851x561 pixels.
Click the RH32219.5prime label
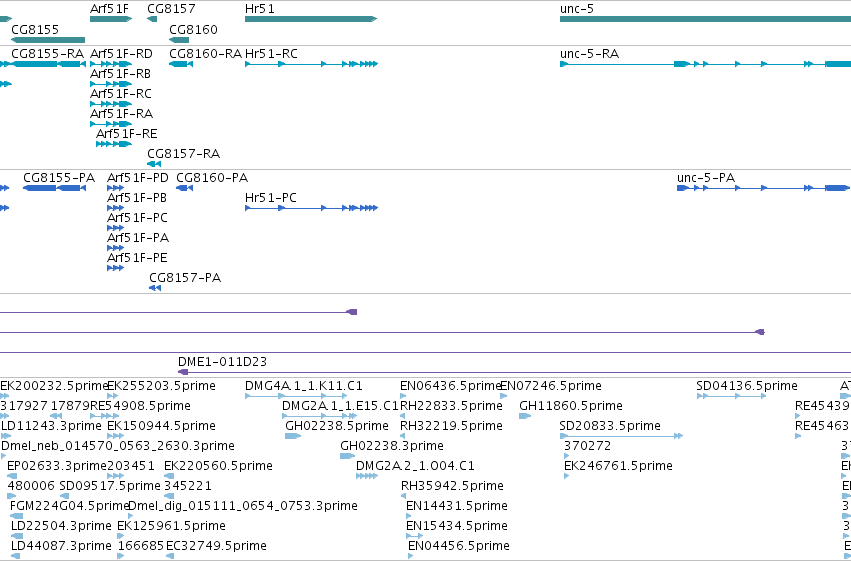[x=452, y=426]
